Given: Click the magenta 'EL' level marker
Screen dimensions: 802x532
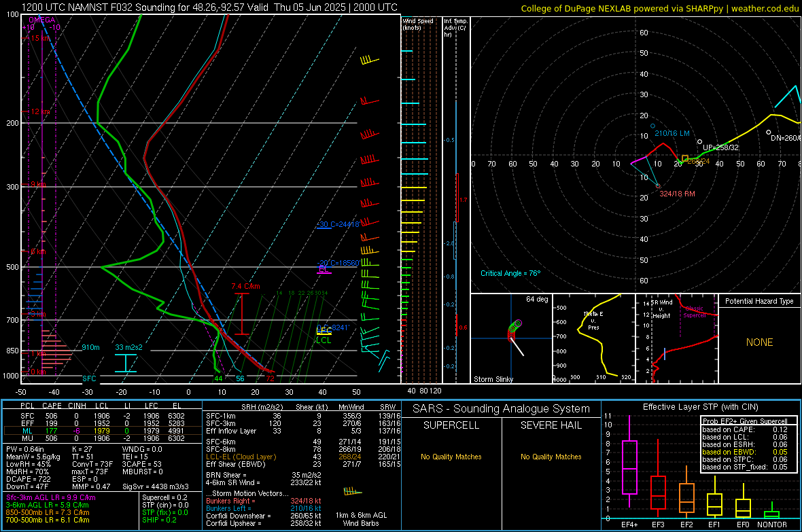Looking at the screenshot, I should click(x=324, y=269).
